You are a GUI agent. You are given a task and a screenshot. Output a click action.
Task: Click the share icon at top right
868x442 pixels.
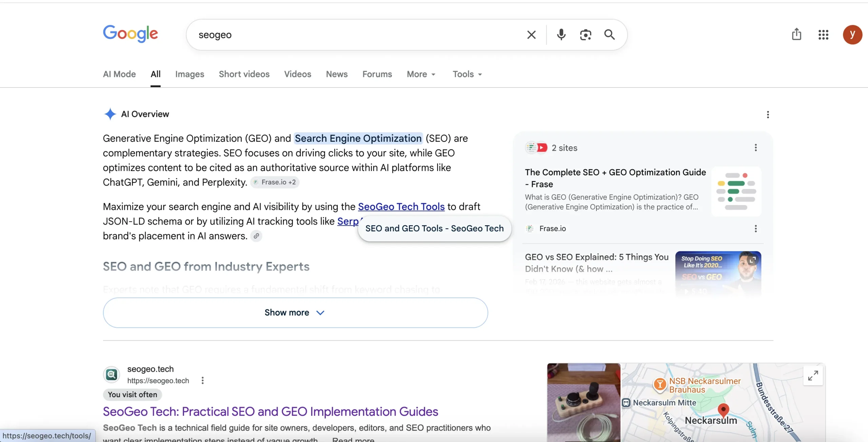796,34
